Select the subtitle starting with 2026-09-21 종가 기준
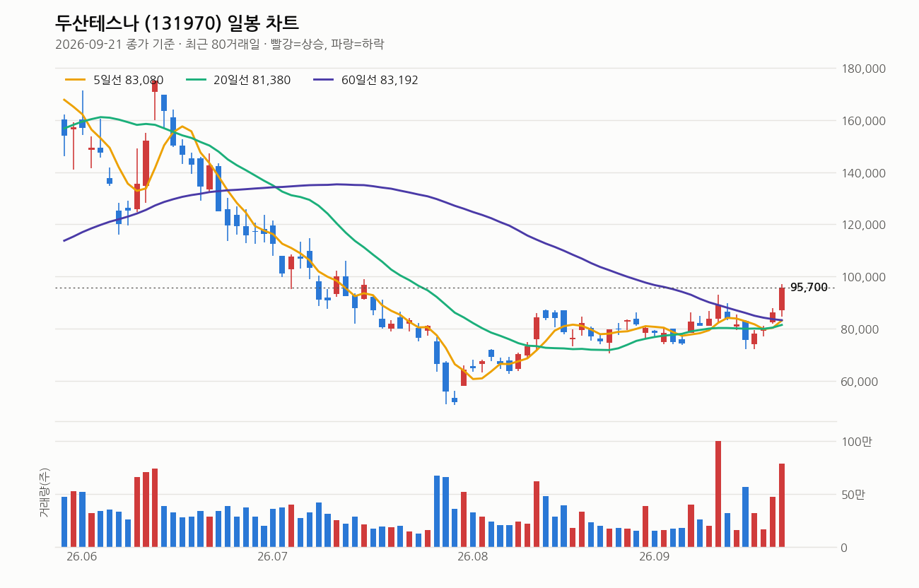This screenshot has height=588, width=919. tap(219, 44)
